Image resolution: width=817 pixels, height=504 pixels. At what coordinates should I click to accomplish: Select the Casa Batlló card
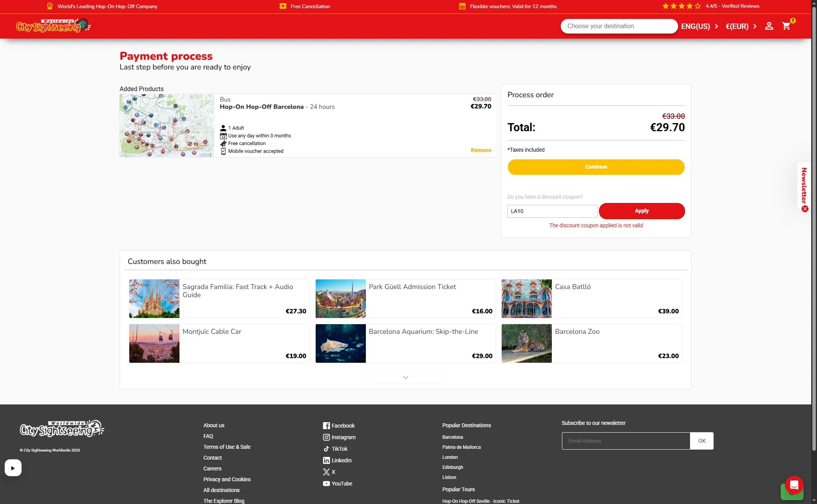coord(592,299)
